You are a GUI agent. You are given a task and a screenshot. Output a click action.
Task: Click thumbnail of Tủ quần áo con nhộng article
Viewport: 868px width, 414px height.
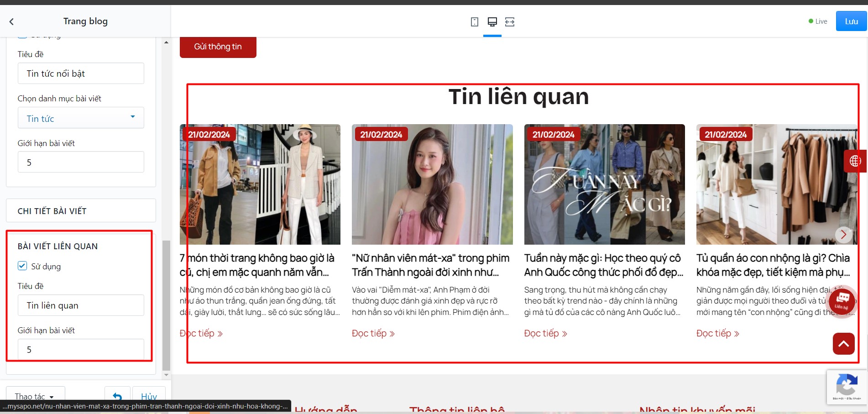click(x=777, y=184)
